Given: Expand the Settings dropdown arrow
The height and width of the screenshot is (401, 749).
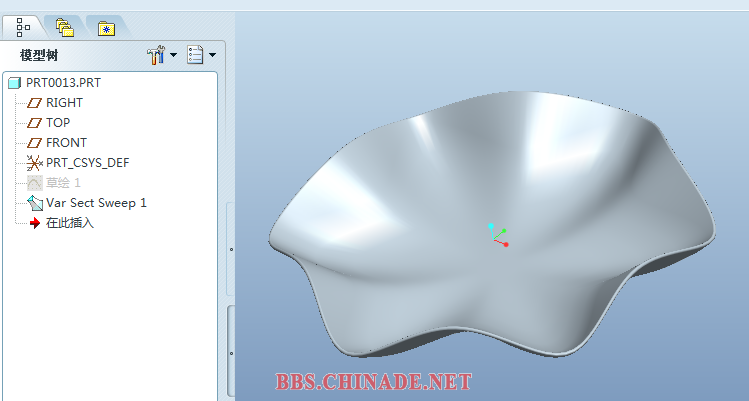Looking at the screenshot, I should [173, 55].
